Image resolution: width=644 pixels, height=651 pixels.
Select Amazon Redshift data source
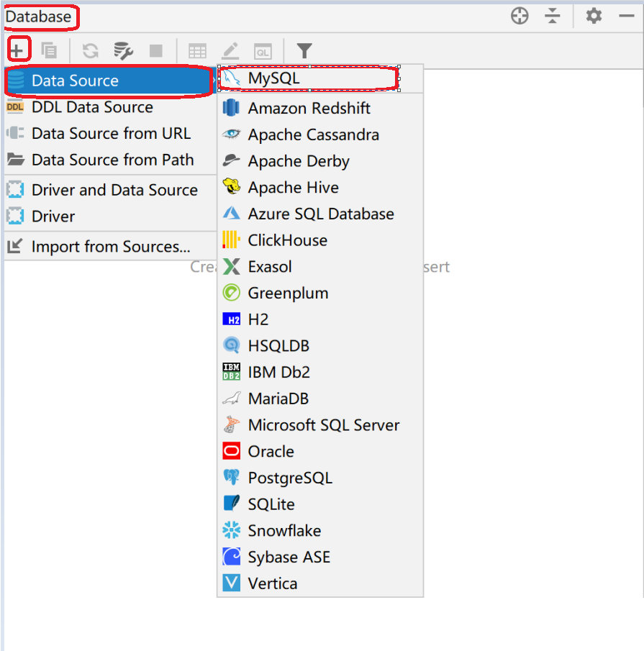pos(320,108)
